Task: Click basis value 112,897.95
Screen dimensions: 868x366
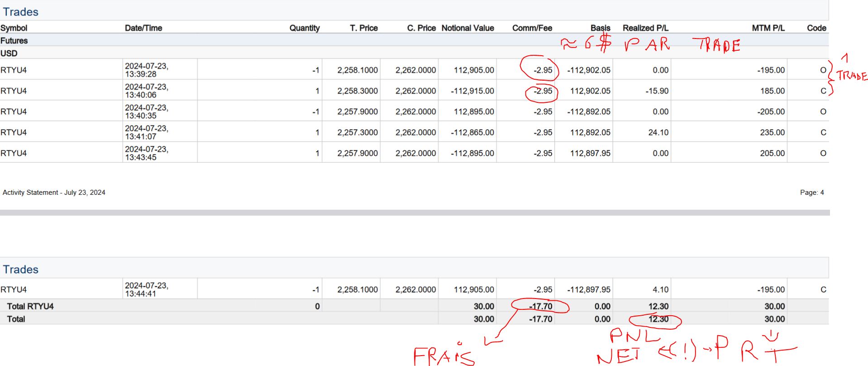Action: coord(590,154)
